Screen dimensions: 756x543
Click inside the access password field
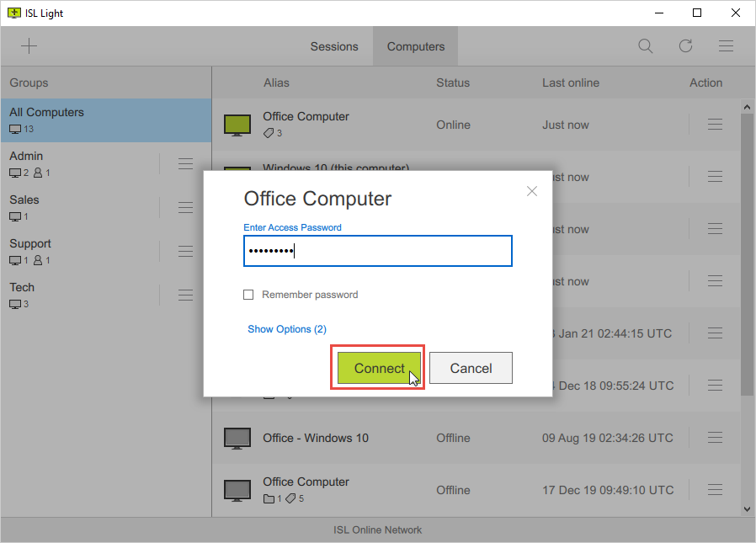[x=377, y=251]
